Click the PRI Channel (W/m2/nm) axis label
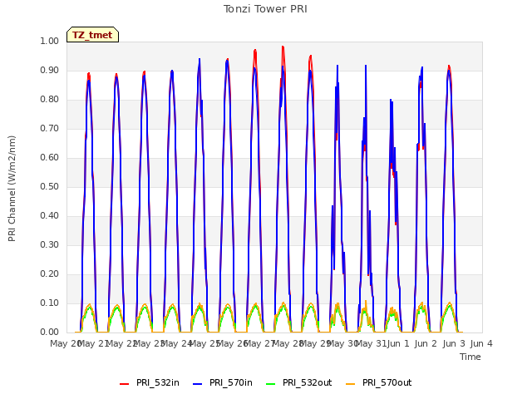This screenshot has width=532, height=399. pos(12,189)
